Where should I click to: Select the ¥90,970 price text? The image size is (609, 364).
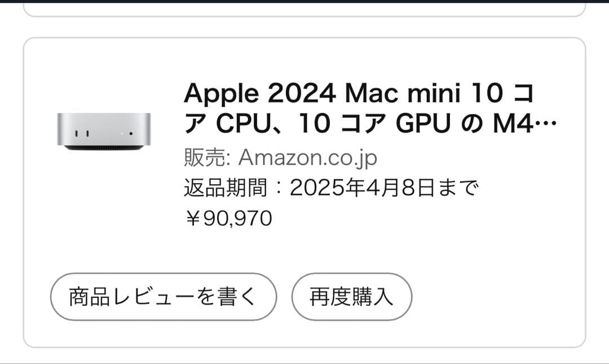point(228,217)
